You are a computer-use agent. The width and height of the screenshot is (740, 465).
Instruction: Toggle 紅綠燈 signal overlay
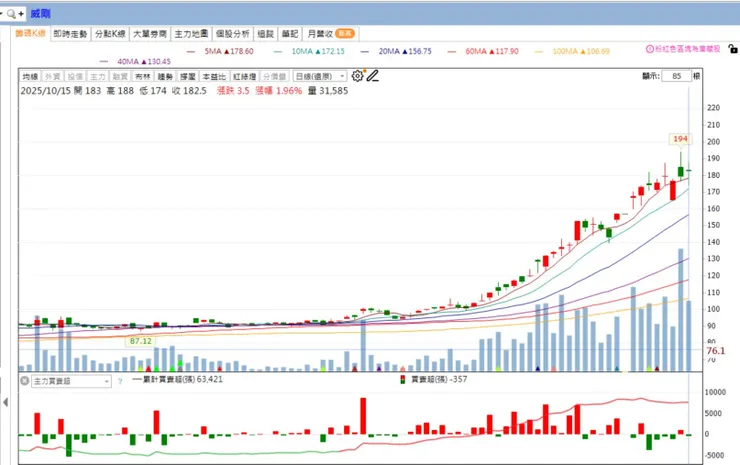coord(244,76)
